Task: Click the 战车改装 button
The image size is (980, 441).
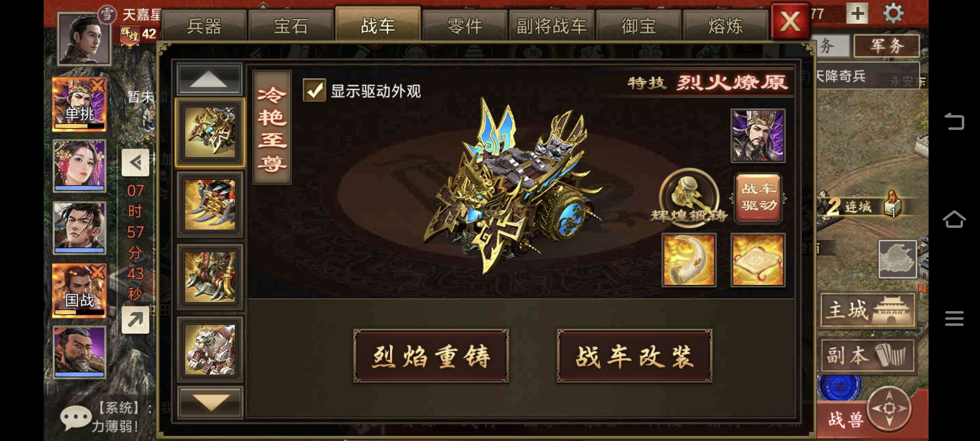Action: (634, 357)
